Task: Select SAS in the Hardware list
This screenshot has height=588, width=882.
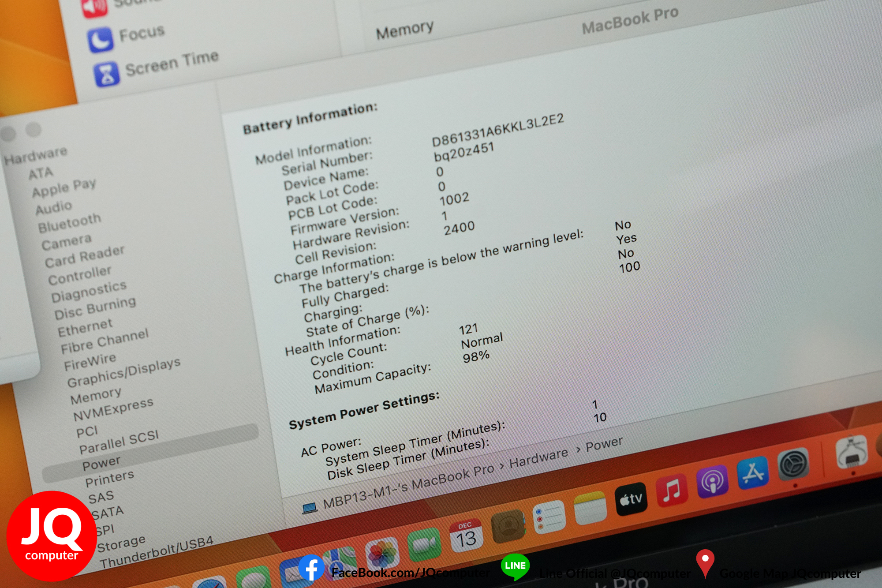Action: pyautogui.click(x=101, y=498)
